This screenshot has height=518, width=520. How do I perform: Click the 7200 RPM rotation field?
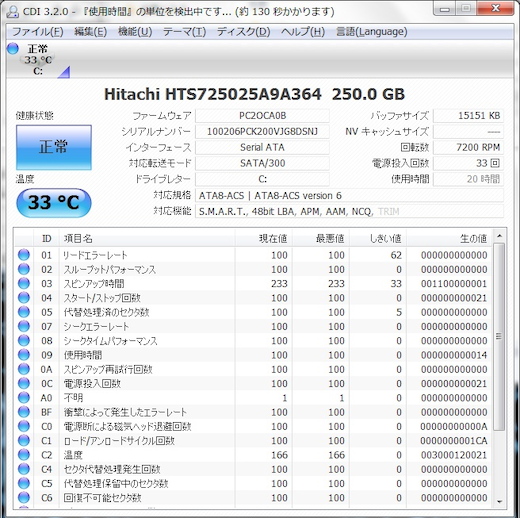pyautogui.click(x=468, y=147)
